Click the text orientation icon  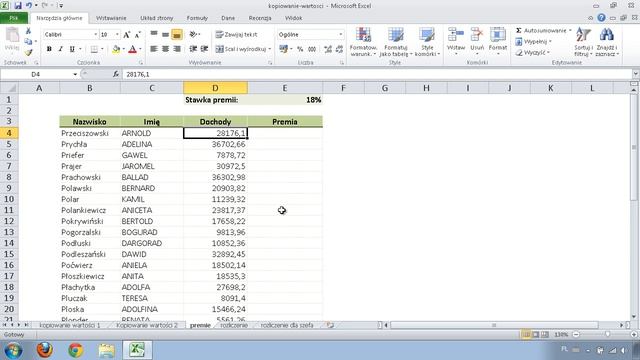[x=193, y=35]
